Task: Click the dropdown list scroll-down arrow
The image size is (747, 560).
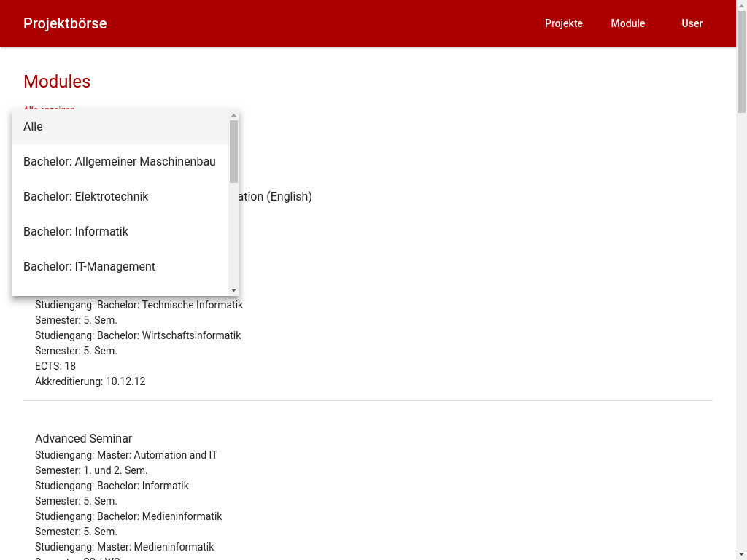Action: point(233,290)
